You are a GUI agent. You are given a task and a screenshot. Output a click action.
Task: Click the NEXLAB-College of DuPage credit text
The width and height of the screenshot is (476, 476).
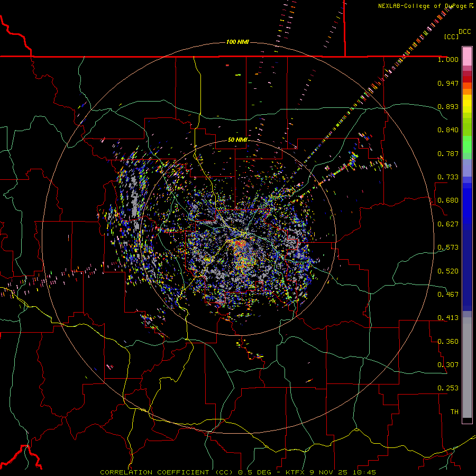click(x=422, y=6)
